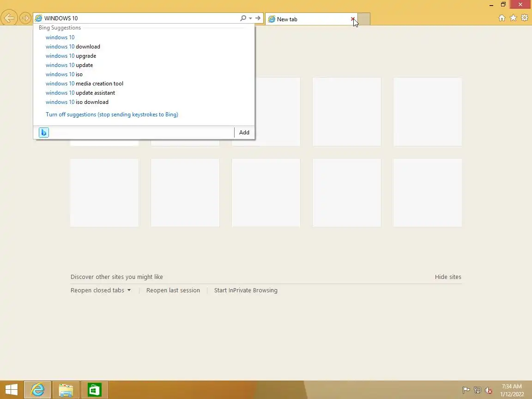
Task: Open the Tools gear icon
Action: [525, 18]
